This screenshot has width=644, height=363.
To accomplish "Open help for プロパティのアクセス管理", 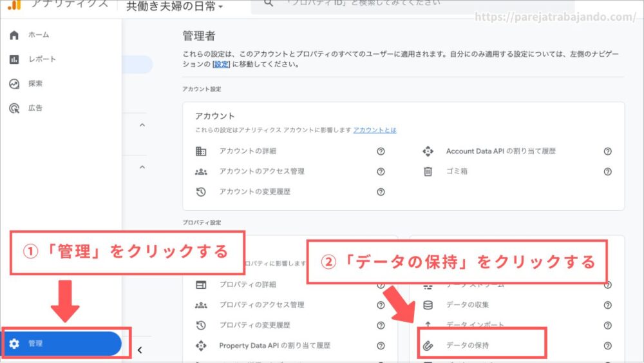I will pyautogui.click(x=381, y=305).
